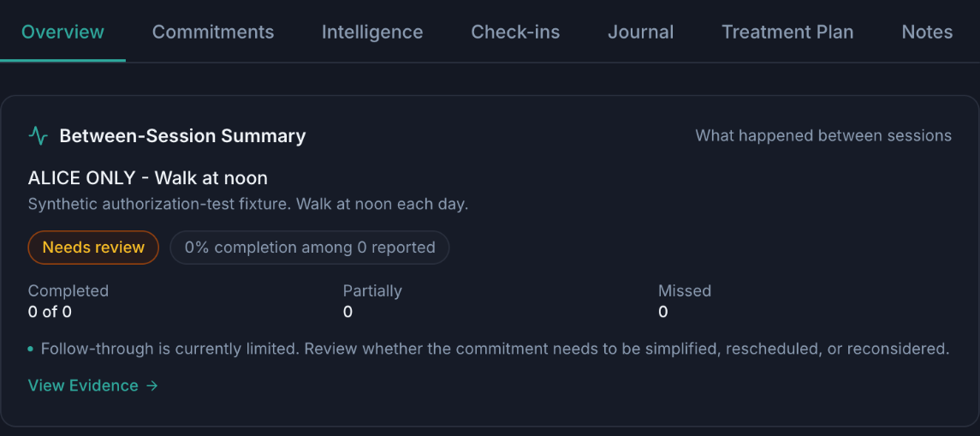Click the arrow icon after View Evidence
This screenshot has height=436, width=980.
(x=151, y=386)
